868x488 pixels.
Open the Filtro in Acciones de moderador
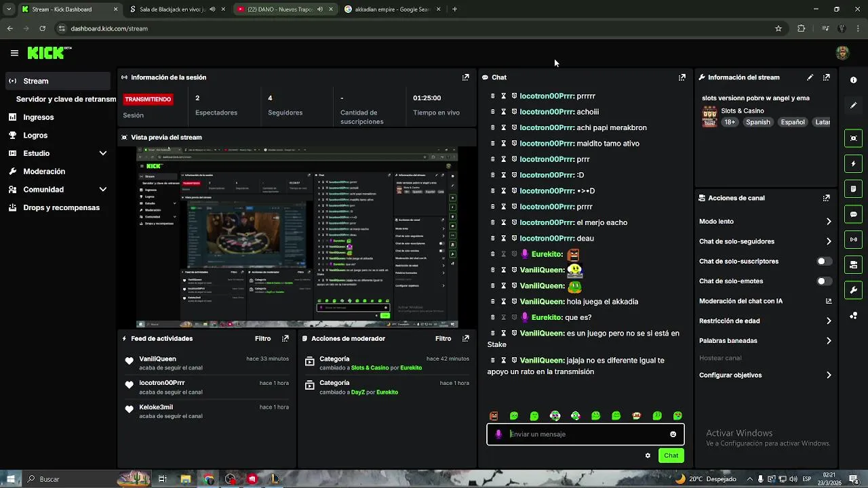[x=443, y=338]
